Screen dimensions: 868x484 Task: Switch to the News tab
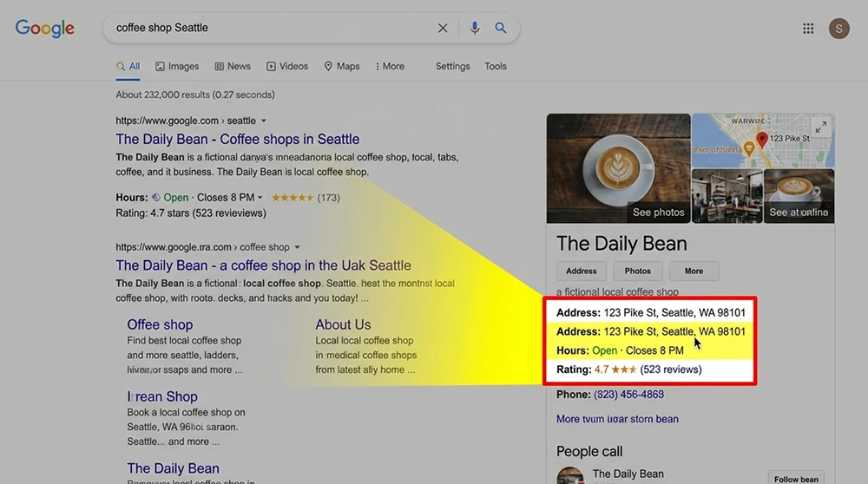click(x=233, y=67)
